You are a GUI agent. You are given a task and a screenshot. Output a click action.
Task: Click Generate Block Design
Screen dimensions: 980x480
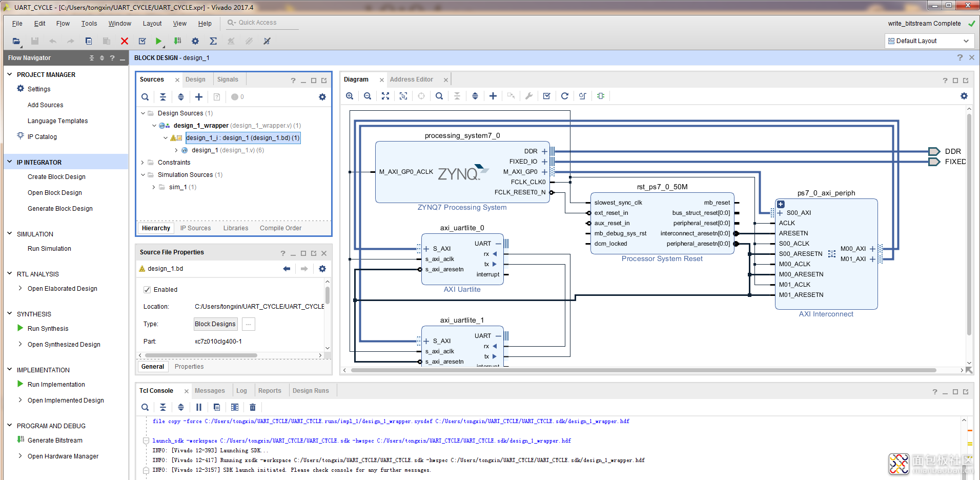pos(60,209)
